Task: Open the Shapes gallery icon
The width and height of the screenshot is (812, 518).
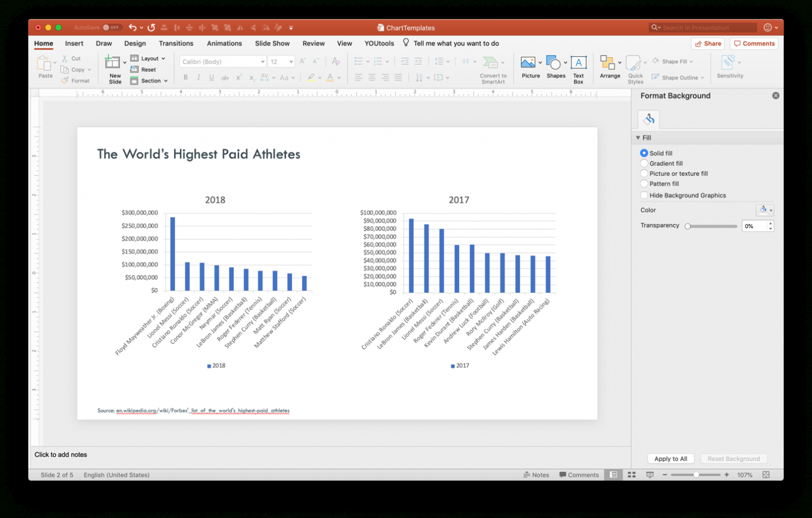Action: 553,62
